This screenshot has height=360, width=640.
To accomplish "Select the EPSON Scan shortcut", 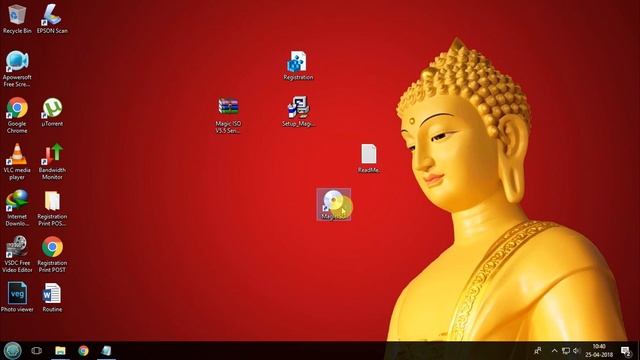I will point(52,19).
